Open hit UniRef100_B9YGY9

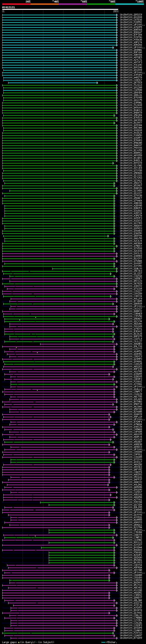point(131,163)
